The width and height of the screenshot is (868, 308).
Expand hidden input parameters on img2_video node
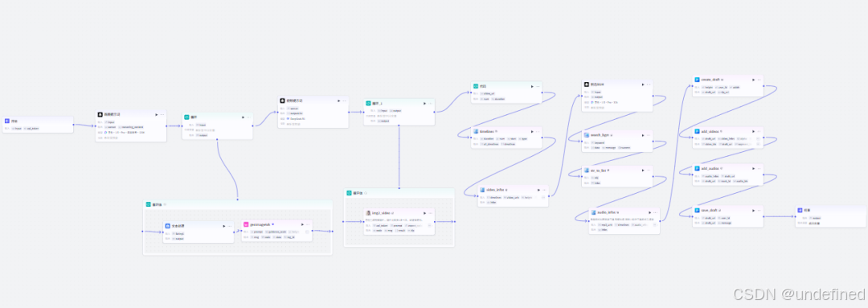[429, 225]
